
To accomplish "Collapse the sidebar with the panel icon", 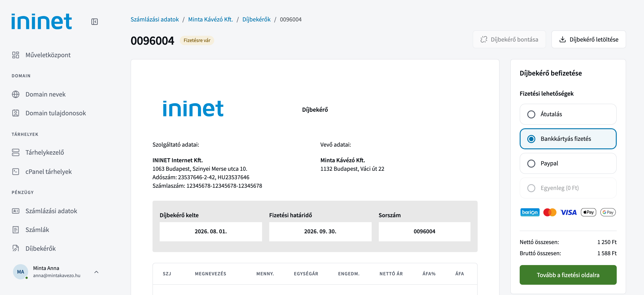I will tap(95, 22).
